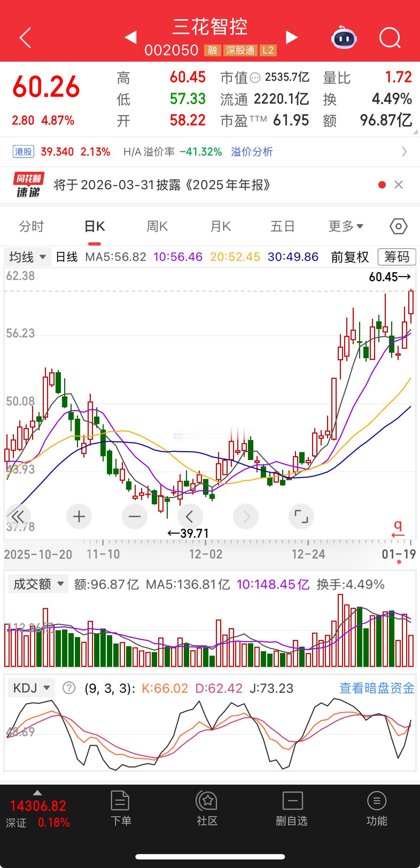Toggle 前复权 price adjustment mode

tap(350, 257)
